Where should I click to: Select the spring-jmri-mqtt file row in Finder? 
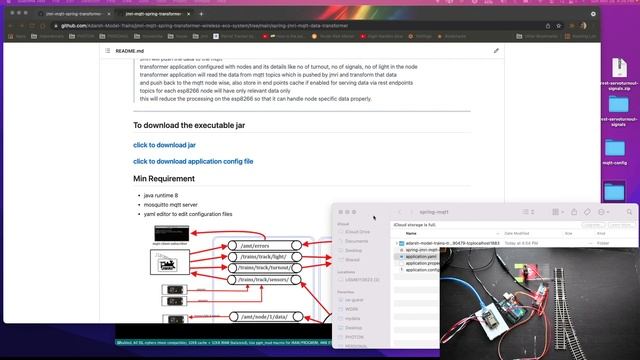(x=417, y=250)
